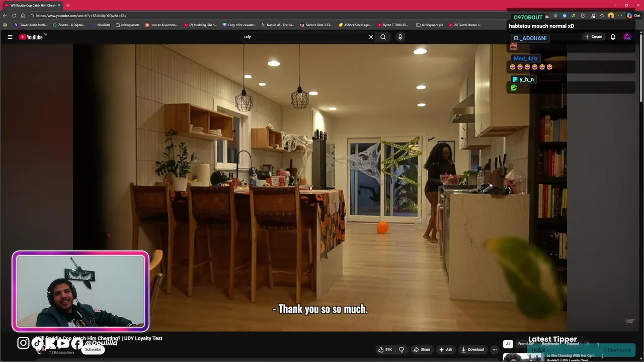This screenshot has height=362, width=644.
Task: Click chat username 'O97OBOUT'
Action: tap(528, 18)
